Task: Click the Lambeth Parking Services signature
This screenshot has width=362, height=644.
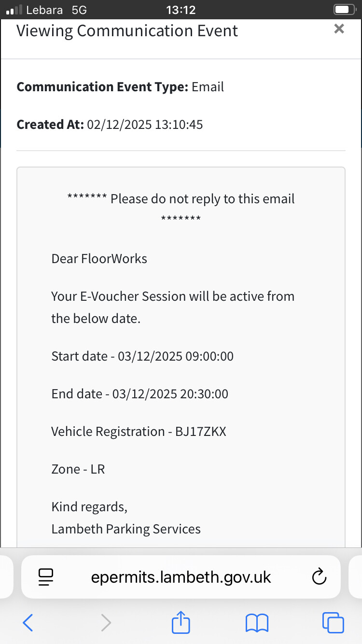Action: (x=126, y=529)
